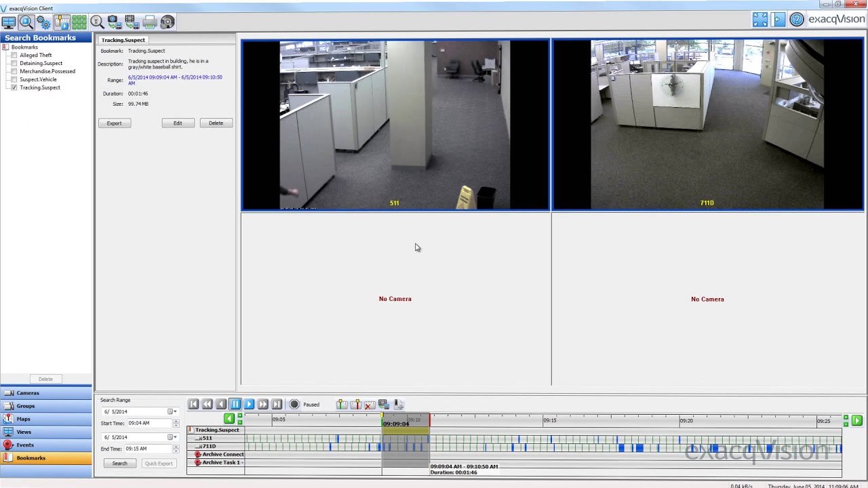Collapse the Tracking.Suspect timeline row

(191, 430)
